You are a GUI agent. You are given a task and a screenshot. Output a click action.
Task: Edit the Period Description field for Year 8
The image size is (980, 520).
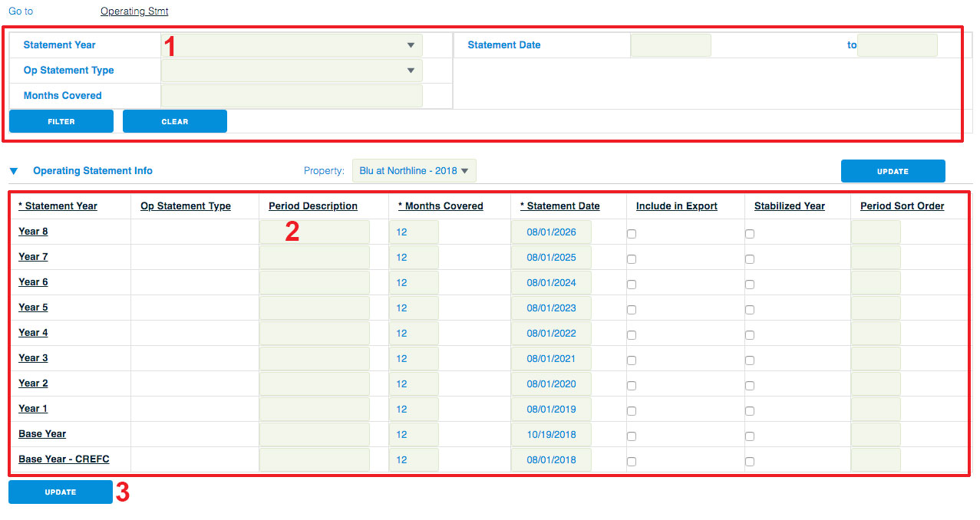point(315,232)
